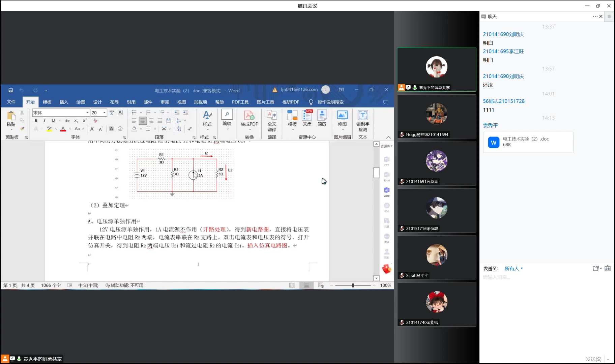Click the chat panel more options (...) icon
The width and height of the screenshot is (615, 364).
pos(595,16)
